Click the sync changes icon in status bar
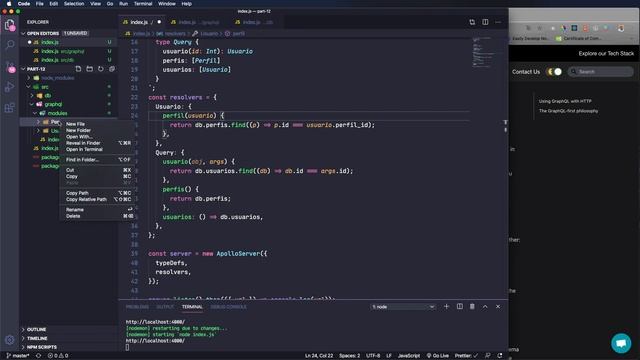Screen dimensions: 640x360 tap(38, 356)
